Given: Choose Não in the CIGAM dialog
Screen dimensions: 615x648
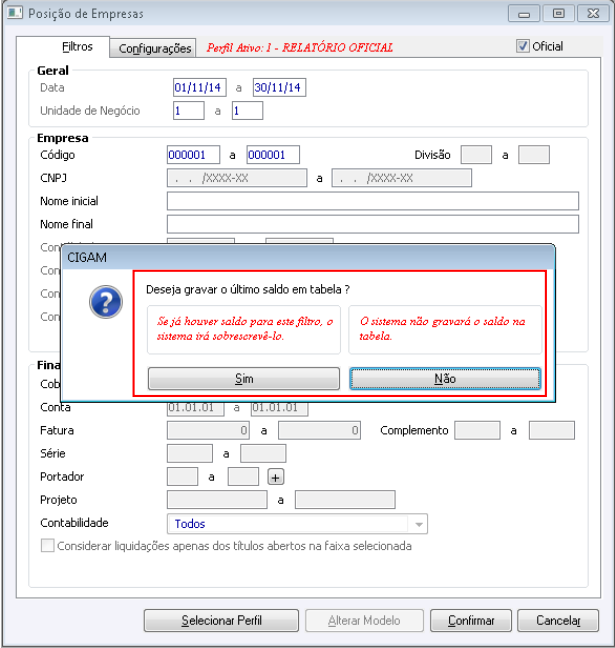Looking at the screenshot, I should [445, 379].
